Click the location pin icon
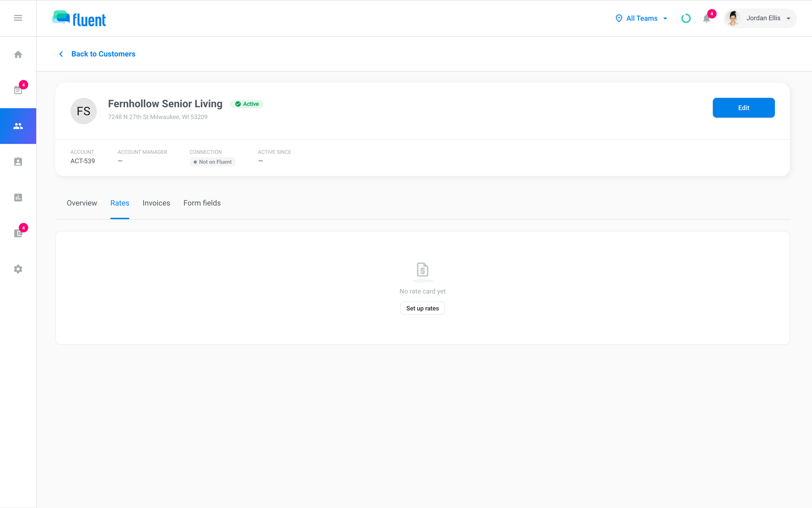The image size is (812, 508). (619, 18)
